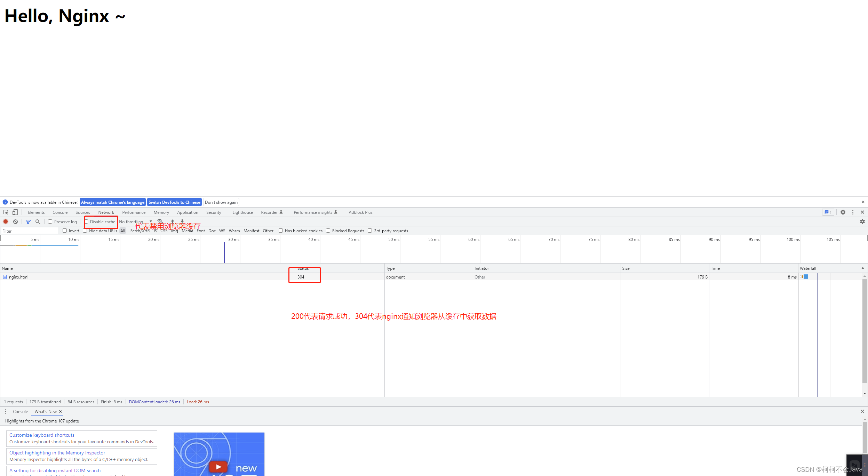Sort requests by Initiator column header
The width and height of the screenshot is (868, 476).
point(547,268)
